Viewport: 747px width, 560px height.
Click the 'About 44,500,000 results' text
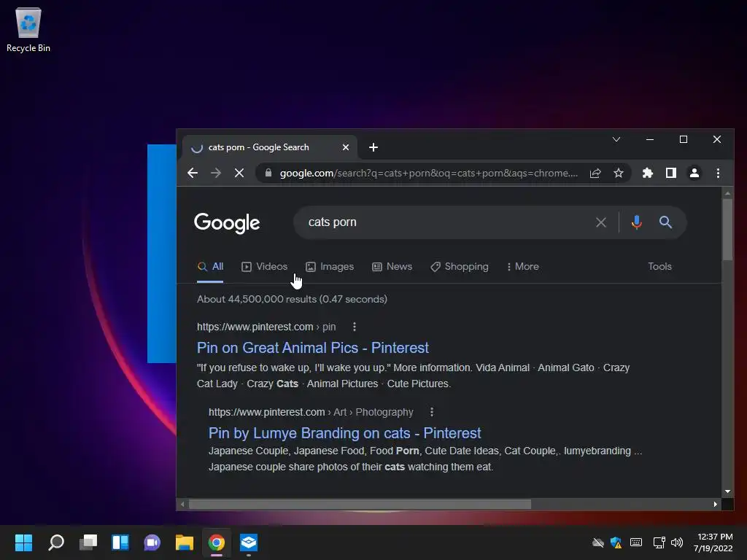point(292,299)
